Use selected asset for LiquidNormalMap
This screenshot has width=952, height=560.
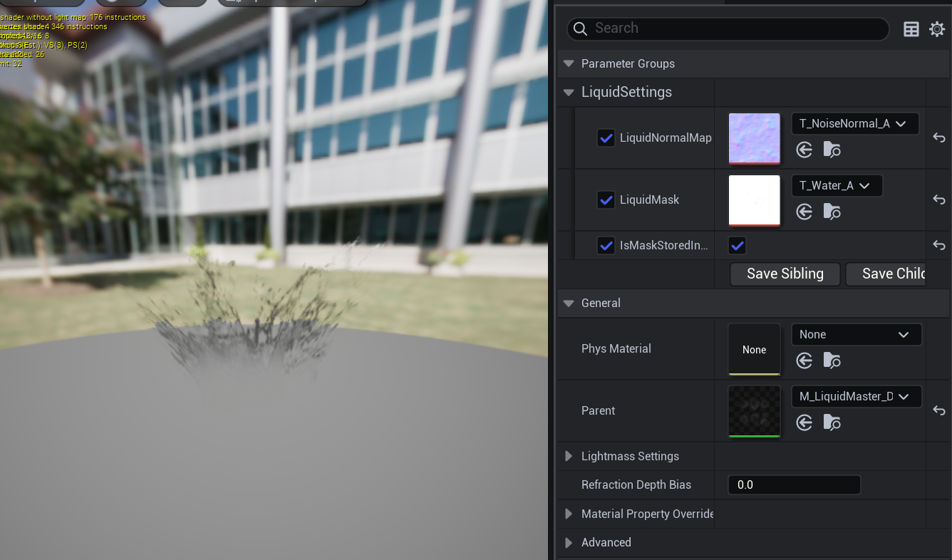point(804,150)
